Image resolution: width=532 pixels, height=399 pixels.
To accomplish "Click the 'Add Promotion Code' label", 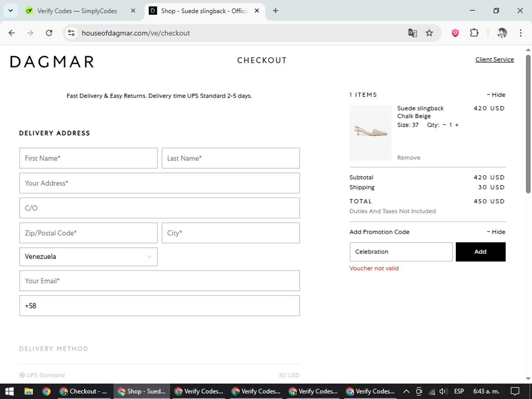I will click(x=379, y=232).
